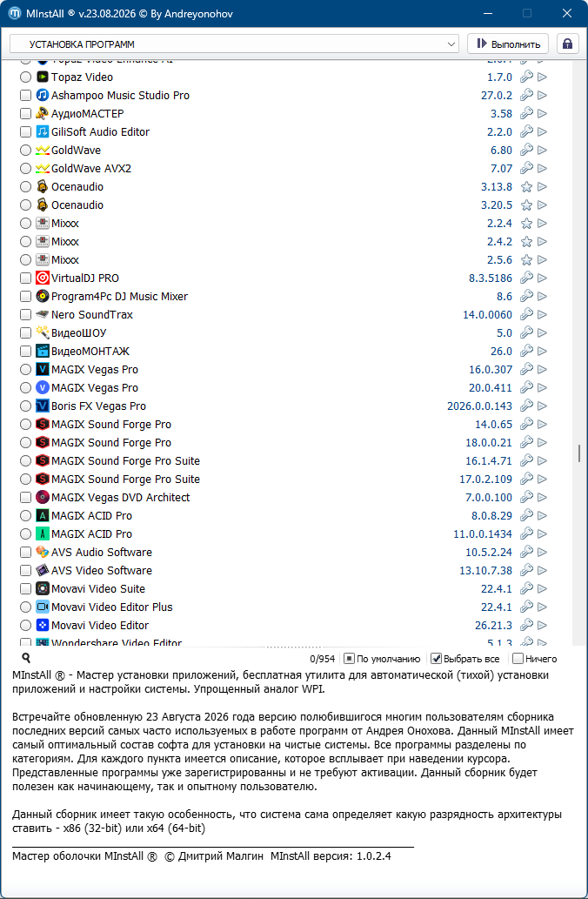This screenshot has width=588, height=899.
Task: Click the search magnifier icon
Action: click(26, 658)
